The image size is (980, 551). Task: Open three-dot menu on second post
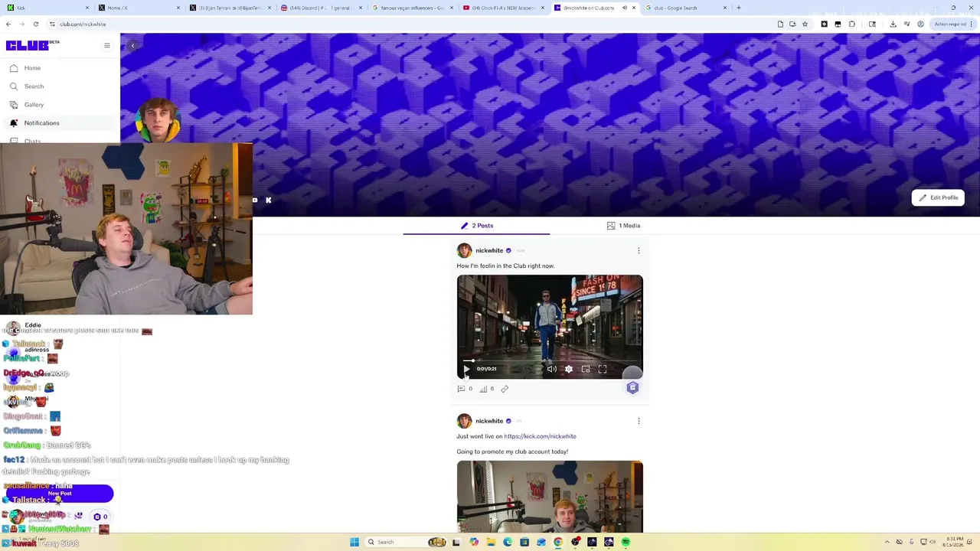639,421
